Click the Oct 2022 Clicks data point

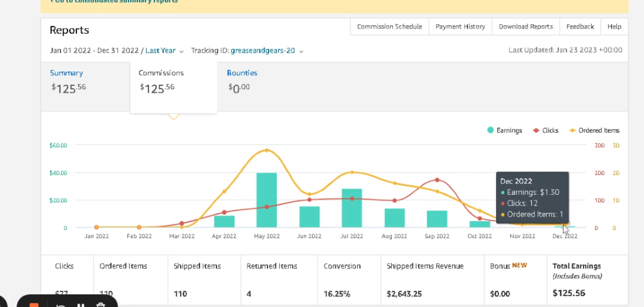click(x=480, y=219)
